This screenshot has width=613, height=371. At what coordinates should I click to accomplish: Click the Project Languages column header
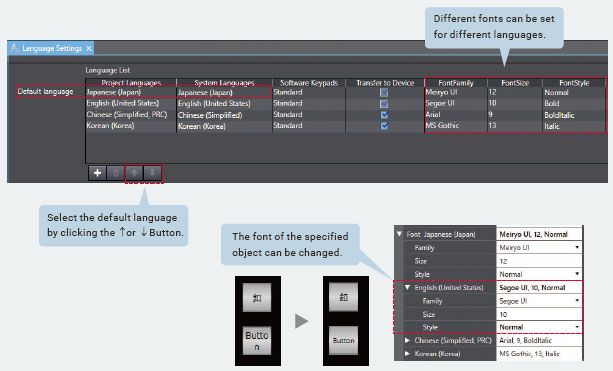[x=131, y=83]
